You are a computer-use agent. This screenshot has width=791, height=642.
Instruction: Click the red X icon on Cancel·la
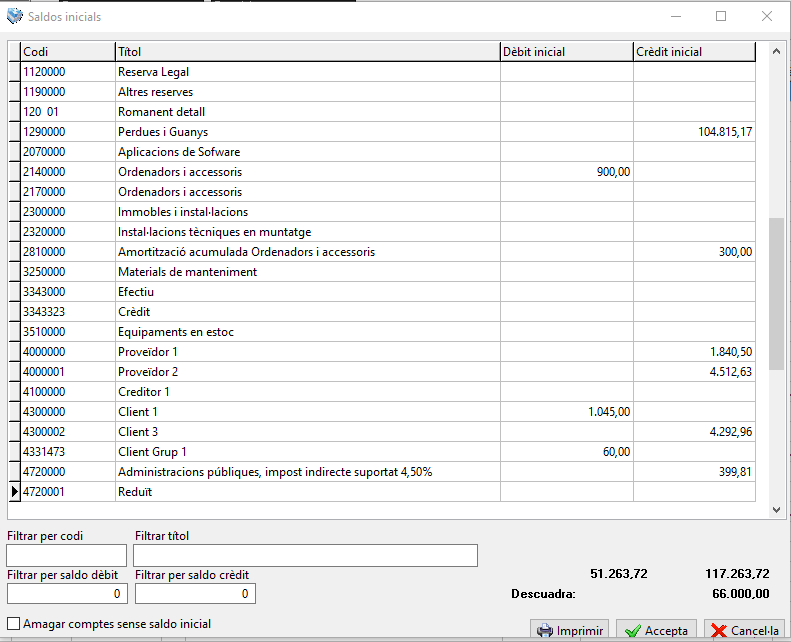click(x=718, y=631)
